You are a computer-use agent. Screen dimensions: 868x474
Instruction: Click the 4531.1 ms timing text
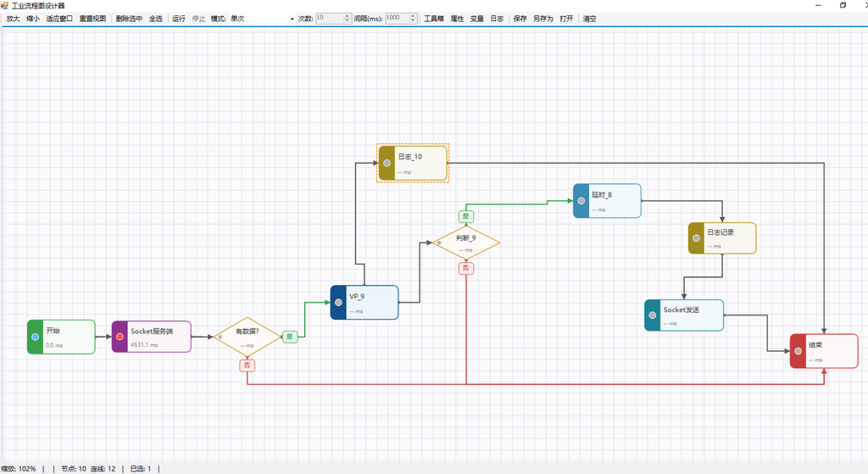(144, 345)
